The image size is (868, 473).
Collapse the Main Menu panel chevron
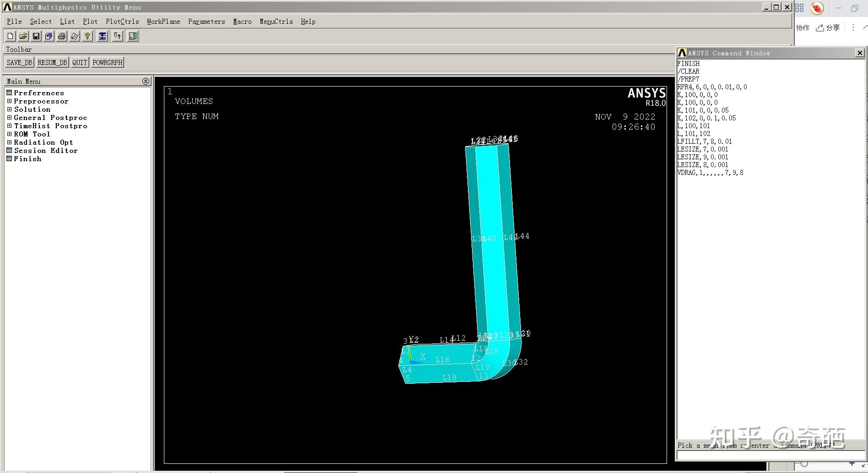coord(146,81)
